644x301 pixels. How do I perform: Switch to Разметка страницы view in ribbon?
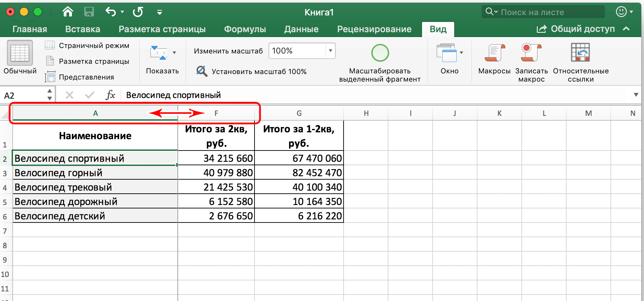click(x=87, y=61)
